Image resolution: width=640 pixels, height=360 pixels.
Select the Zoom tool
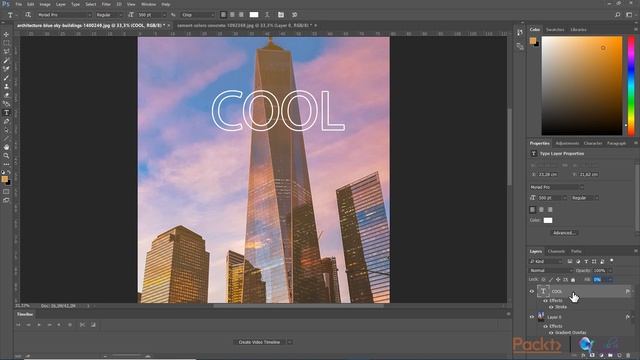click(6, 156)
